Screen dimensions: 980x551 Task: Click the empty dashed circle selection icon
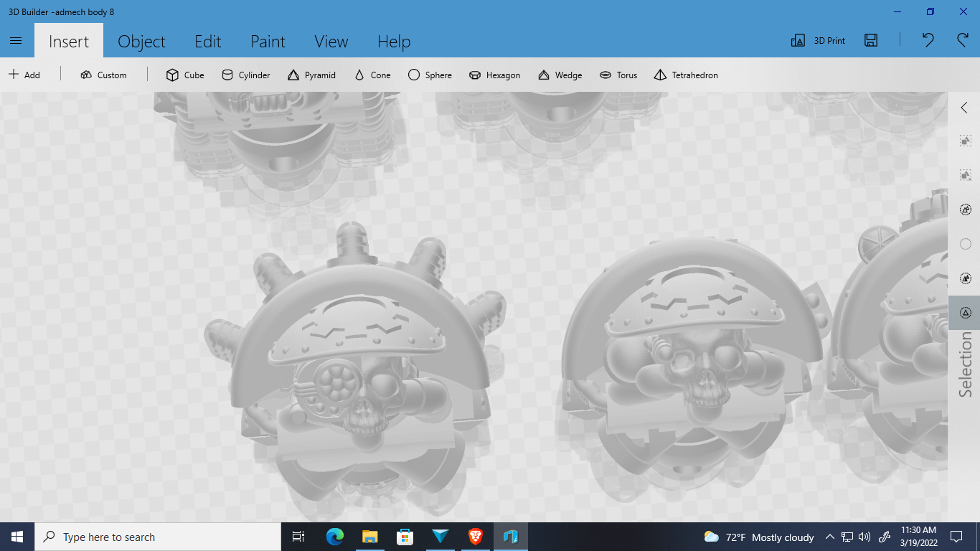point(966,244)
